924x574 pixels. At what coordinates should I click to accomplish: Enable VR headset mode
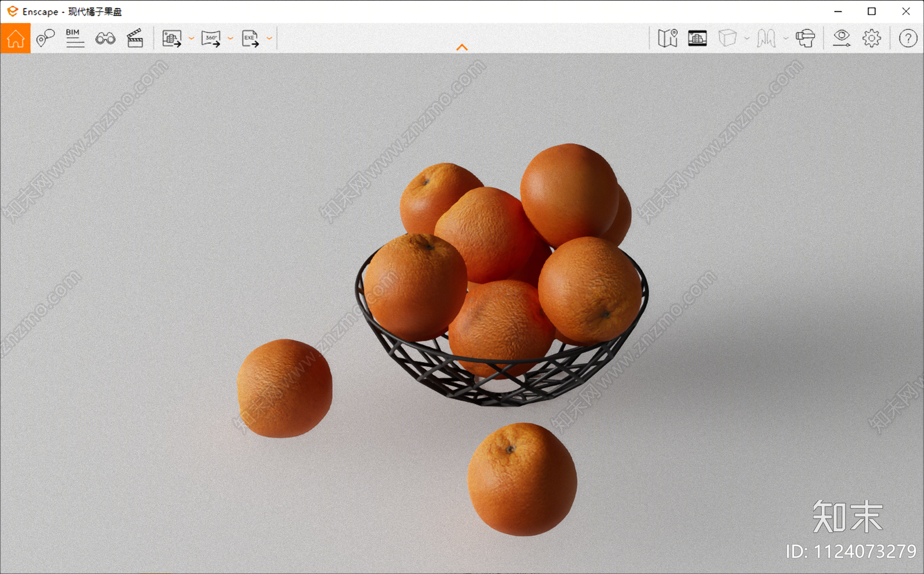click(x=805, y=39)
